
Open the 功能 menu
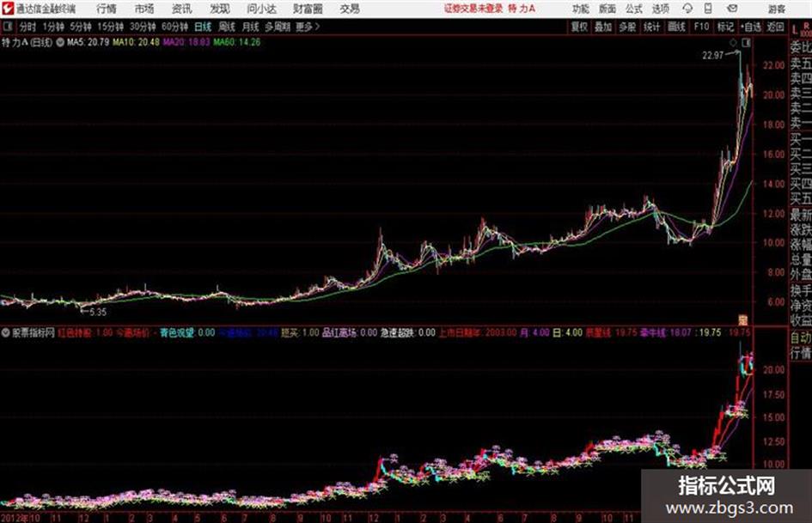(581, 9)
